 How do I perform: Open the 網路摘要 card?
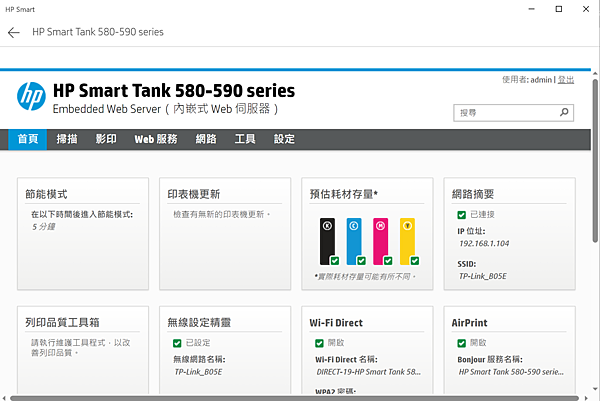click(x=509, y=233)
